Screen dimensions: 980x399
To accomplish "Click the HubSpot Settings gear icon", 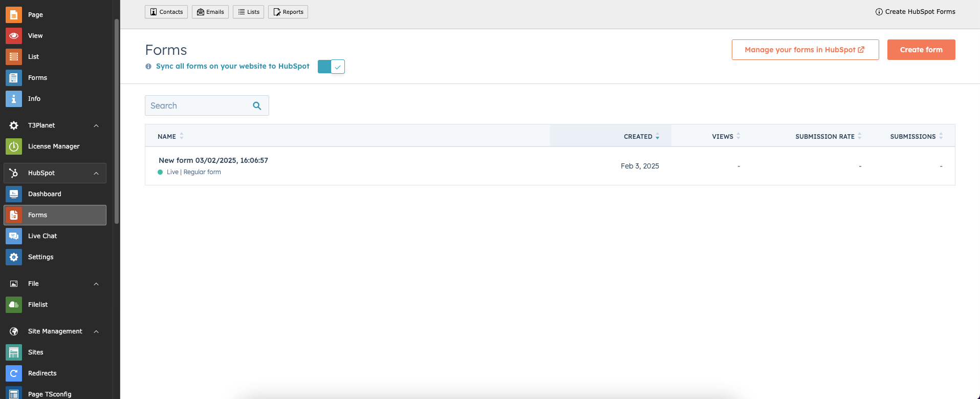I will (x=14, y=257).
